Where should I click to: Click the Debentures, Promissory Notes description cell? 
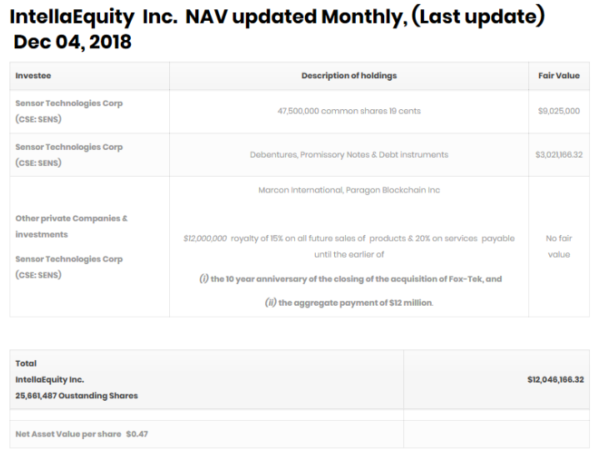point(348,154)
